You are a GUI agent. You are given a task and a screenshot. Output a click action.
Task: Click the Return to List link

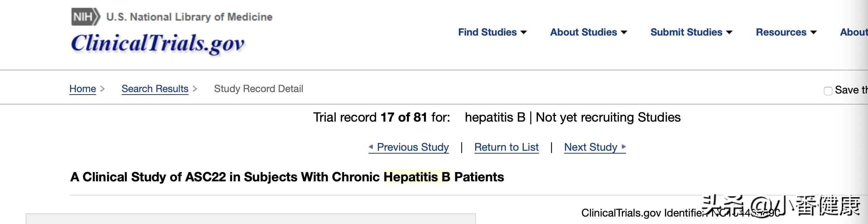(x=506, y=147)
